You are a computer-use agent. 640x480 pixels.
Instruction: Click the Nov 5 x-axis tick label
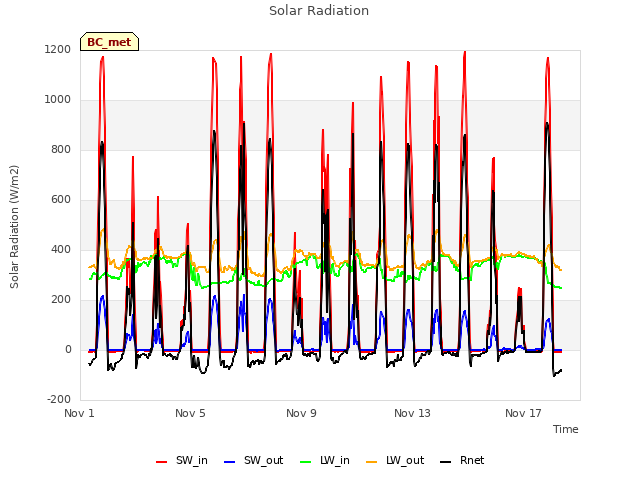coord(190,413)
